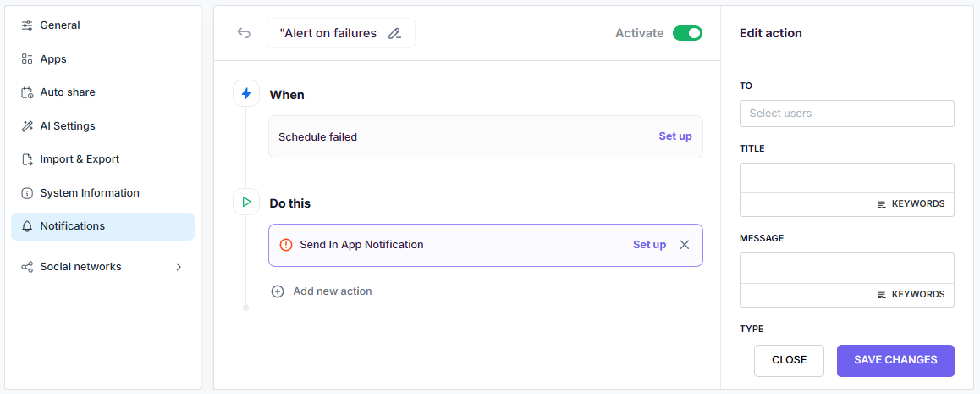This screenshot has height=394, width=980.
Task: Go to AI Settings
Action: pos(67,126)
